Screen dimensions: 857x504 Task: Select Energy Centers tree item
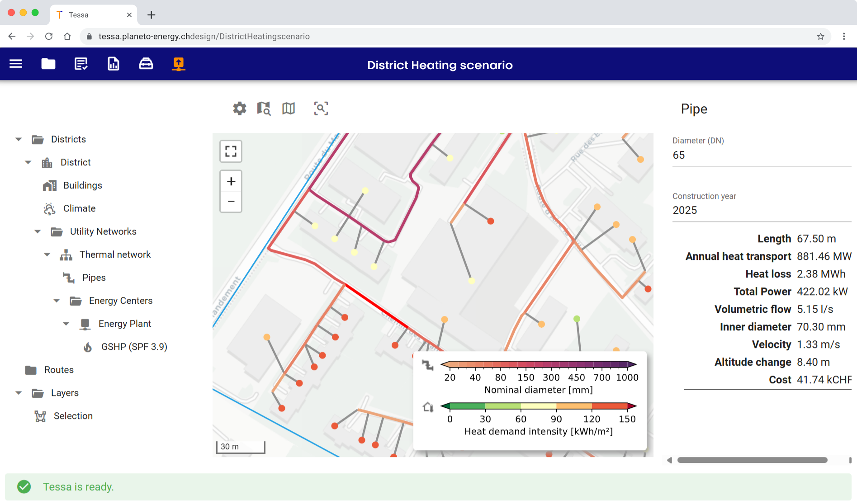click(121, 301)
